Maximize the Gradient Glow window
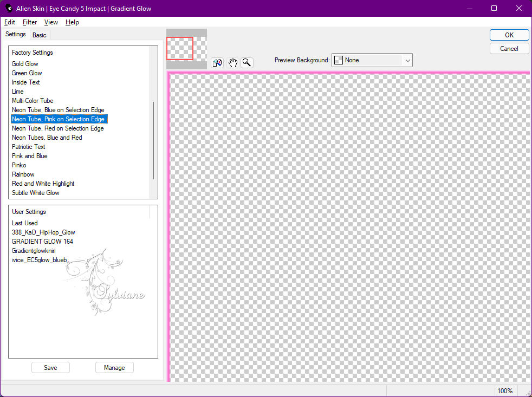The height and width of the screenshot is (397, 532). [x=494, y=8]
